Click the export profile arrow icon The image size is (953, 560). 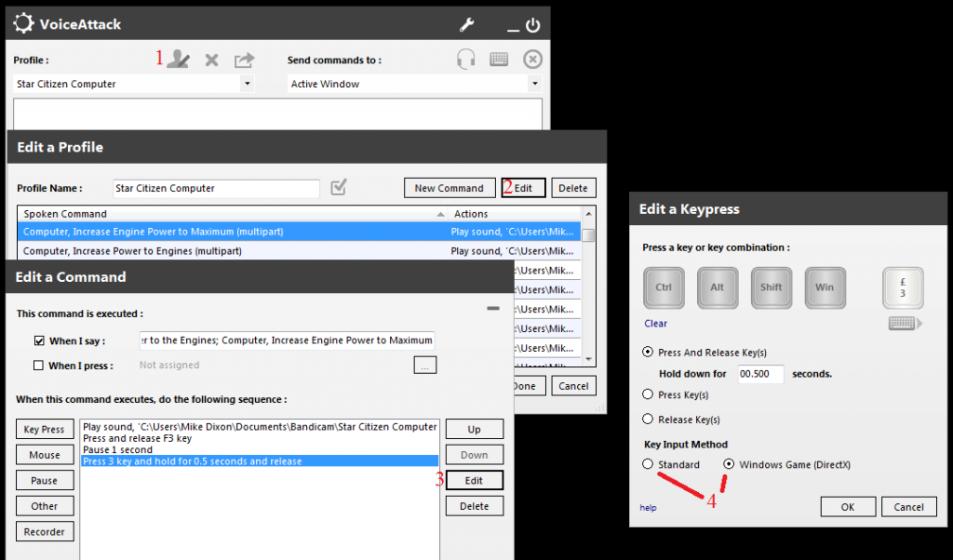[x=245, y=60]
